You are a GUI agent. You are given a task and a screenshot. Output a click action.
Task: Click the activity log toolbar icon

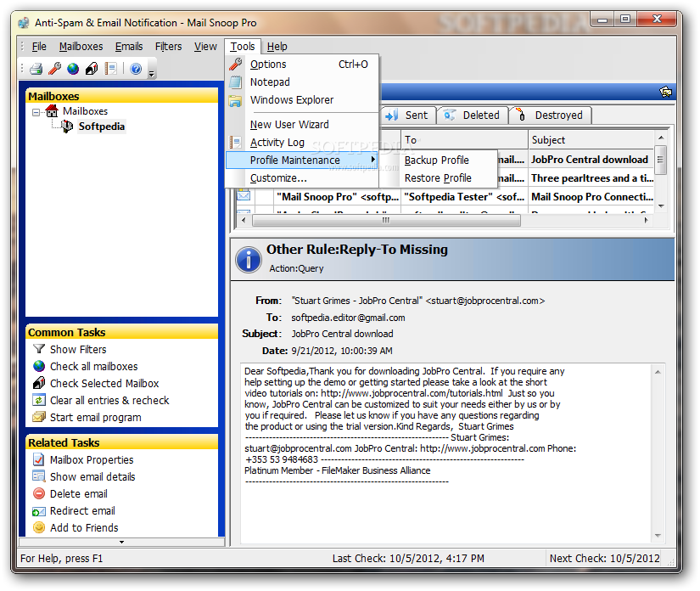pos(110,69)
